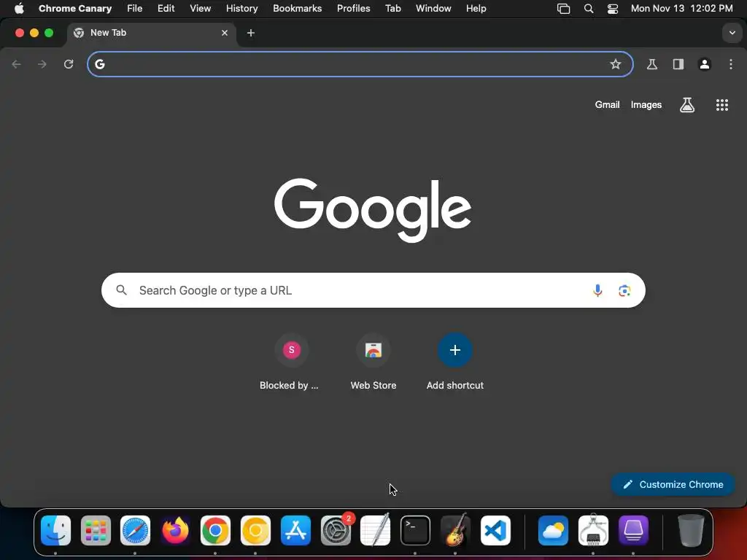Open Control Center in menu bar
This screenshot has height=560, width=747.
pyautogui.click(x=613, y=9)
